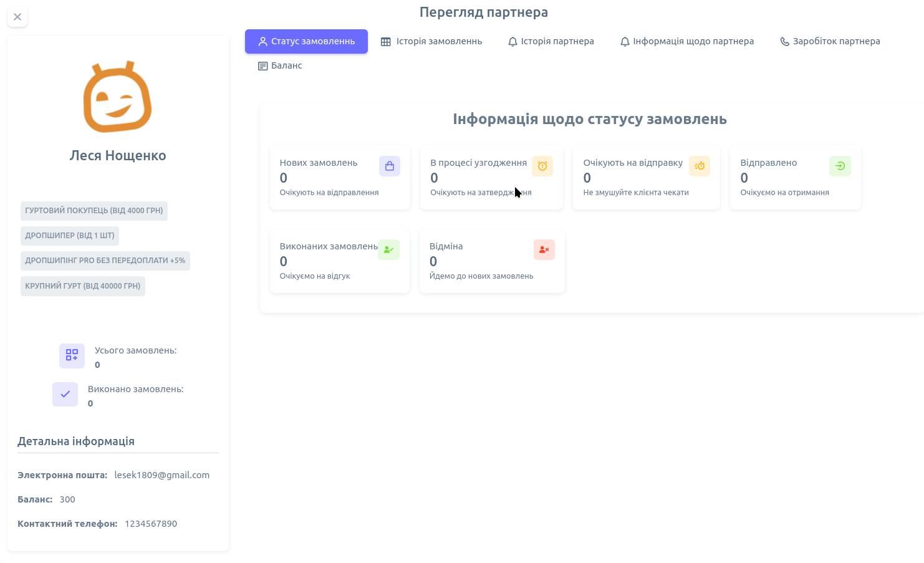924x563 pixels.
Task: Click the green arrow icon on Відправлено card
Action: (840, 166)
